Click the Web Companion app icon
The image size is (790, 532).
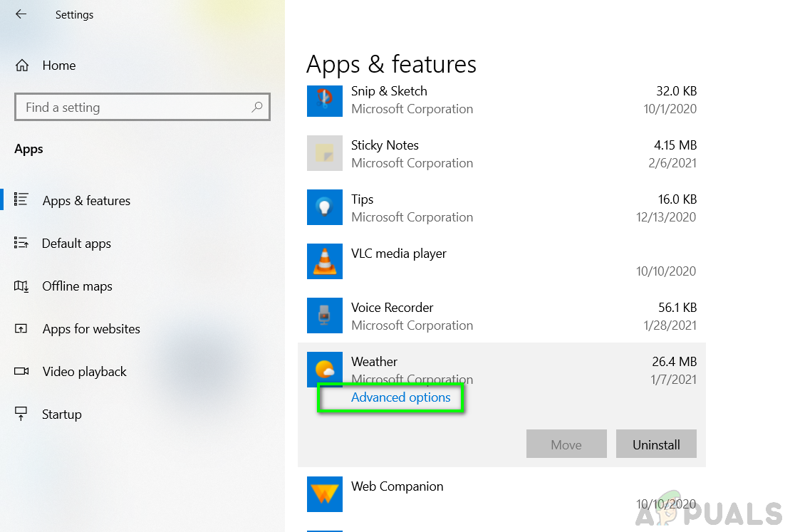(x=324, y=494)
